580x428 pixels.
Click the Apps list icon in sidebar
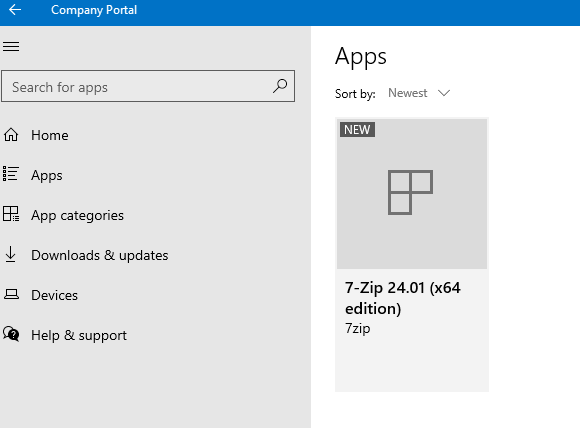11,174
